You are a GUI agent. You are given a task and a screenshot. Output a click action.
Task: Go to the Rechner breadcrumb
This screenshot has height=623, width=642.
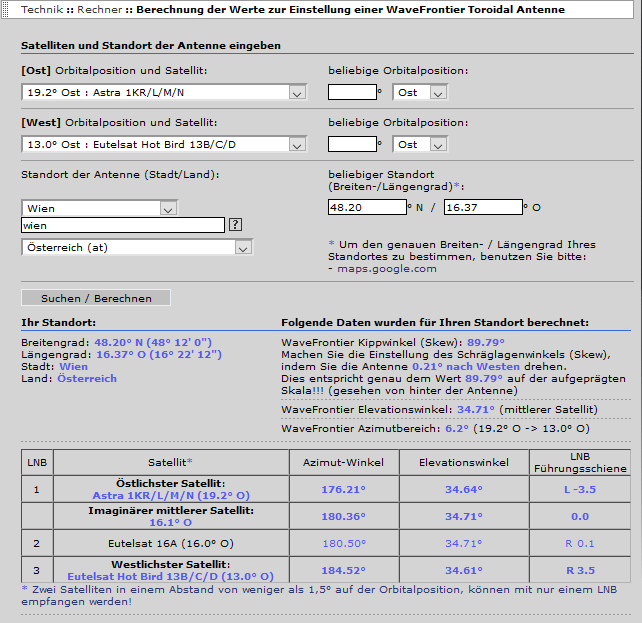[105, 9]
